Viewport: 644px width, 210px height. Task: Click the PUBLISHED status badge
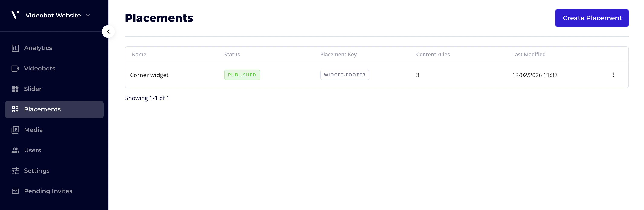point(242,75)
